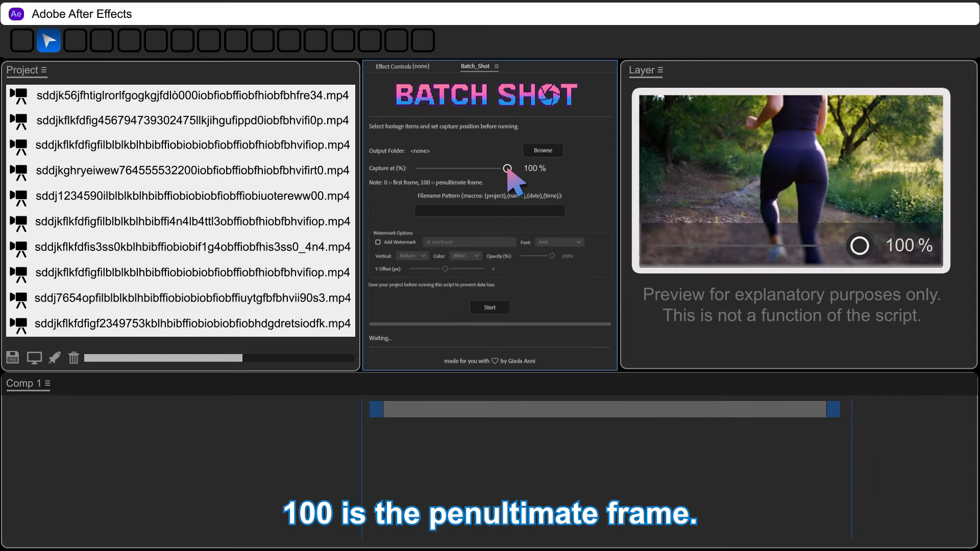980x551 pixels.
Task: Open the Comp 1 panel menu
Action: 47,383
